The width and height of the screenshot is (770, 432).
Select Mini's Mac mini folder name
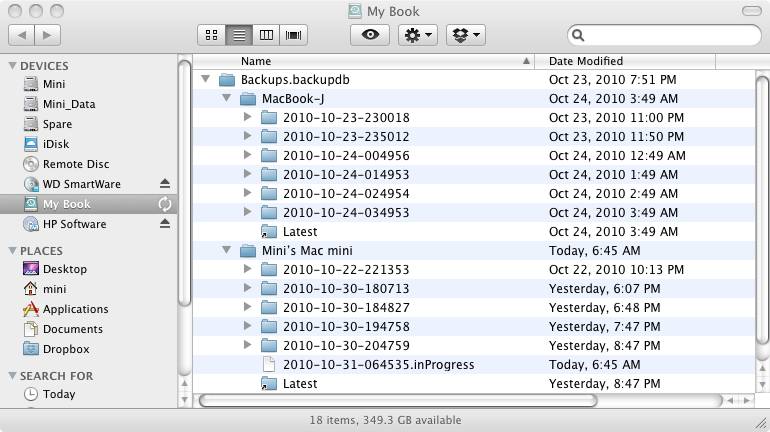click(x=307, y=250)
